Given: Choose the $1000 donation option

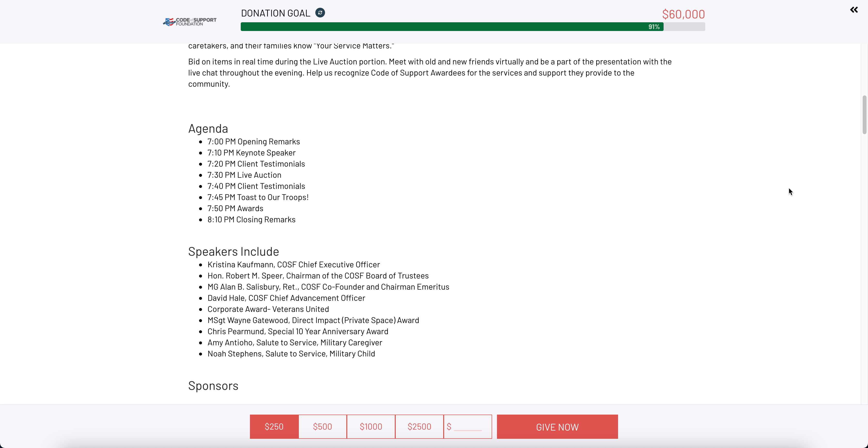Looking at the screenshot, I should click(x=371, y=426).
